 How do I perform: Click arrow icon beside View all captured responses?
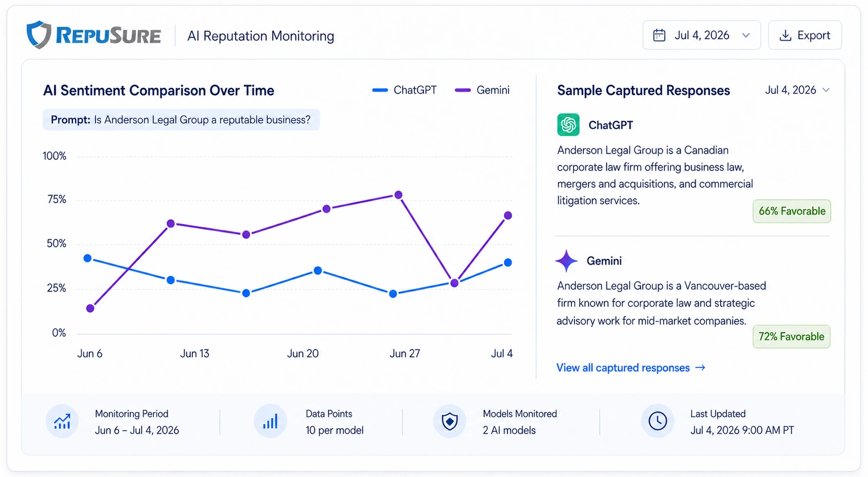click(x=700, y=368)
